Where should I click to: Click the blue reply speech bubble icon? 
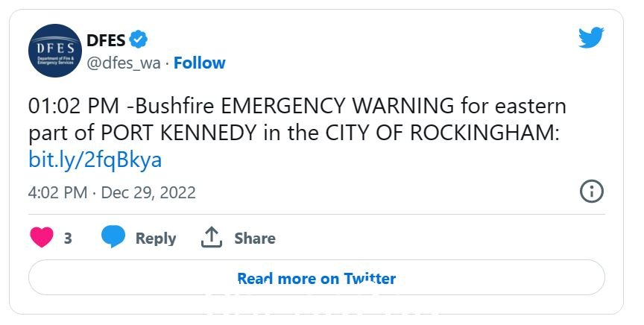[113, 236]
